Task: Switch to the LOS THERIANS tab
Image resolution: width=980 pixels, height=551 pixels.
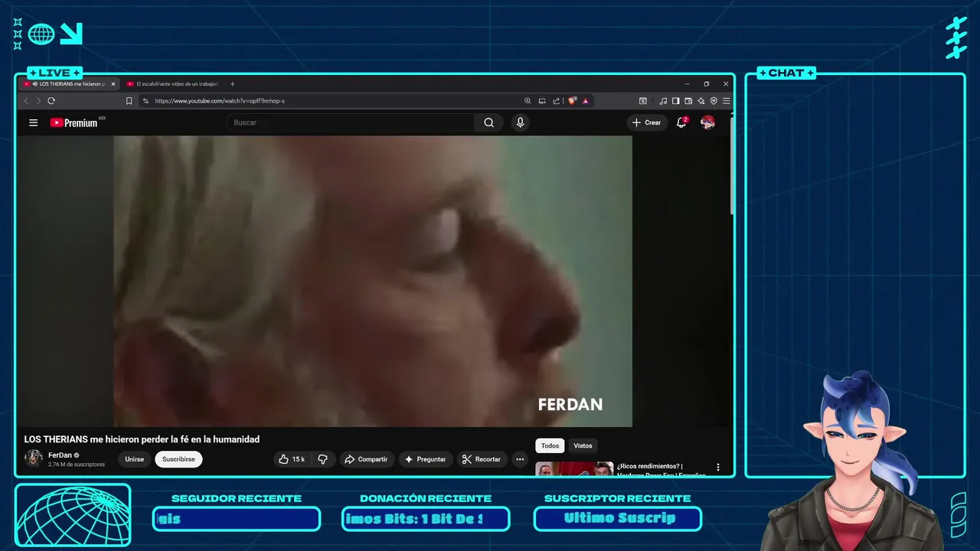Action: click(x=69, y=84)
